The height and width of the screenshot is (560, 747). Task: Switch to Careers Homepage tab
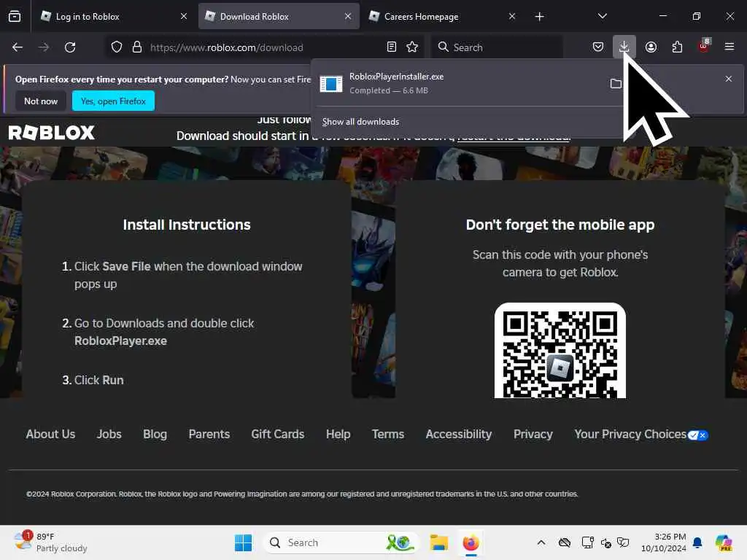pyautogui.click(x=443, y=17)
